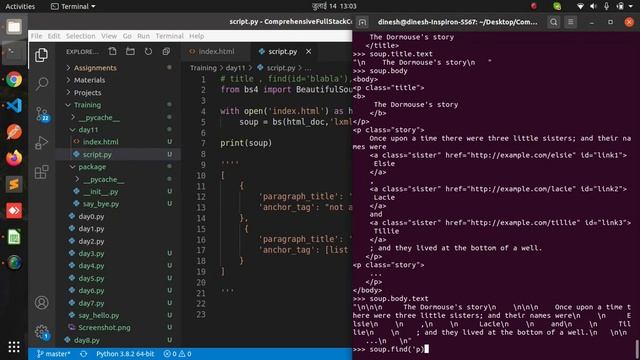Click the day11 breadcrumb segment
Image resolution: width=640 pixels, height=360 pixels.
(236, 68)
